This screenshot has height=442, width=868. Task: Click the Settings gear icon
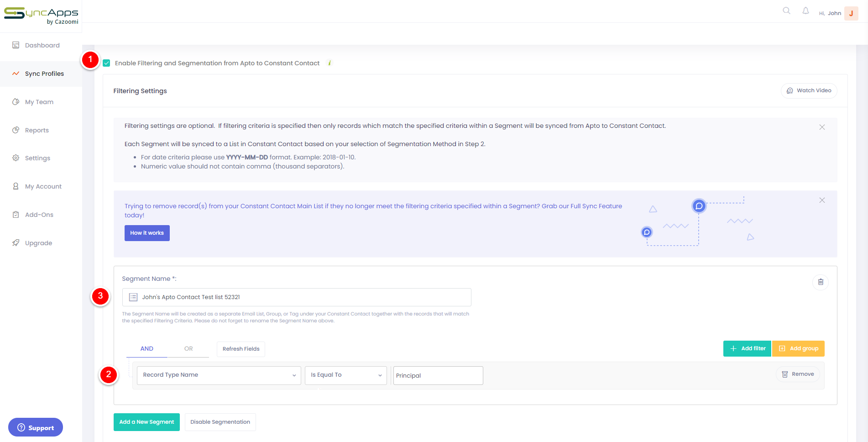tap(16, 158)
